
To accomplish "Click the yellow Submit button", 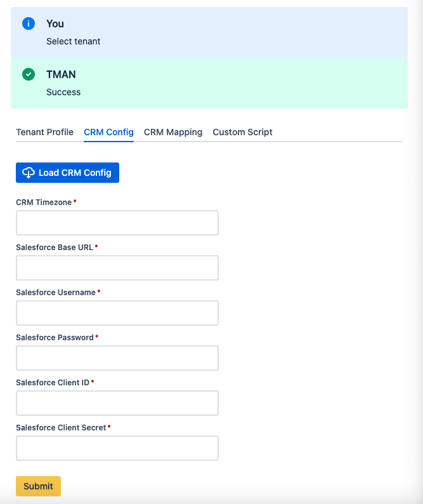I will tap(38, 486).
